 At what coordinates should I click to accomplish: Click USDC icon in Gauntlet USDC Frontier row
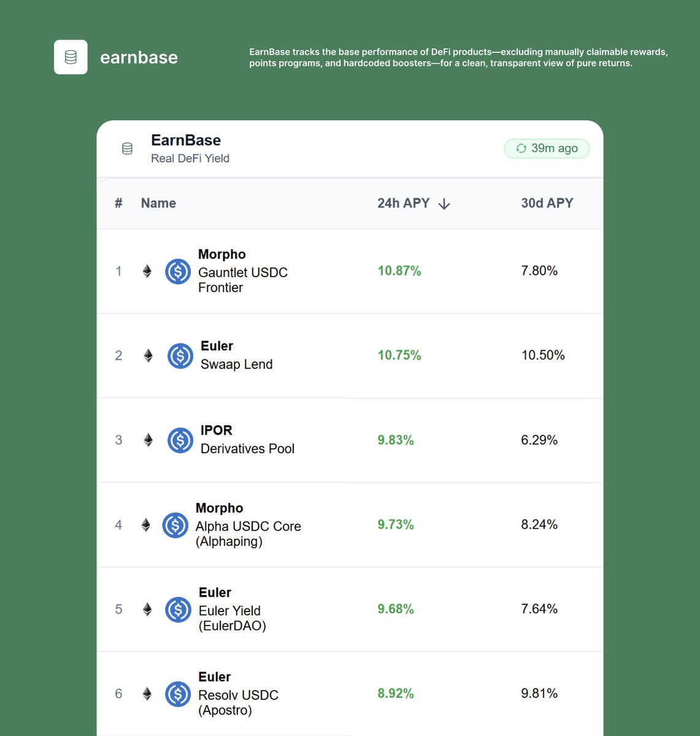point(178,271)
